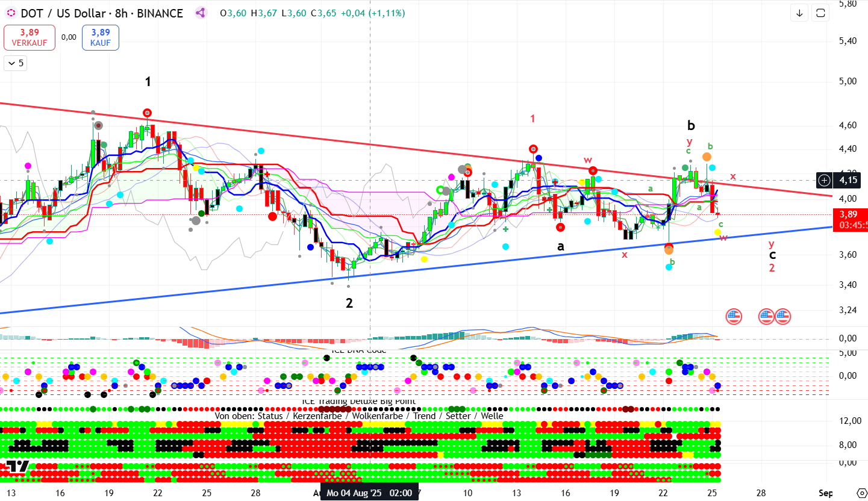The width and height of the screenshot is (868, 501).
Task: Open chart settings gear in bottom-right corner
Action: (x=861, y=493)
